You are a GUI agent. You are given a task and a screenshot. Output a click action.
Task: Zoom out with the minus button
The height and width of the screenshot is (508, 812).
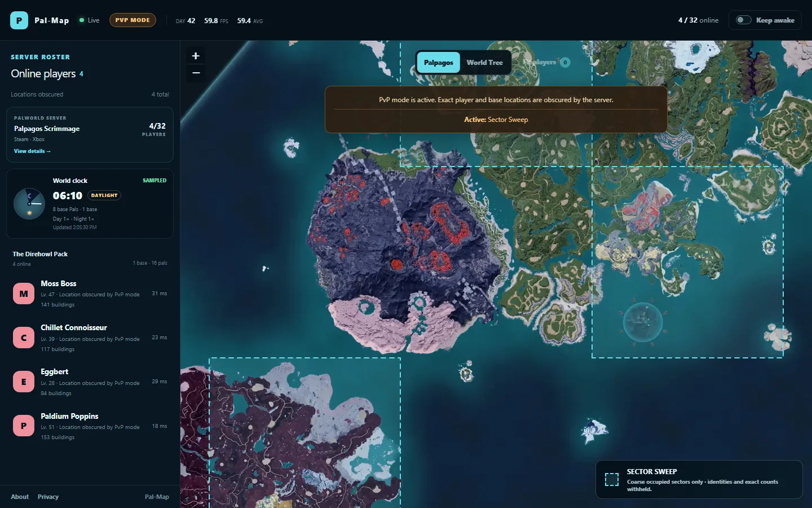click(x=196, y=73)
